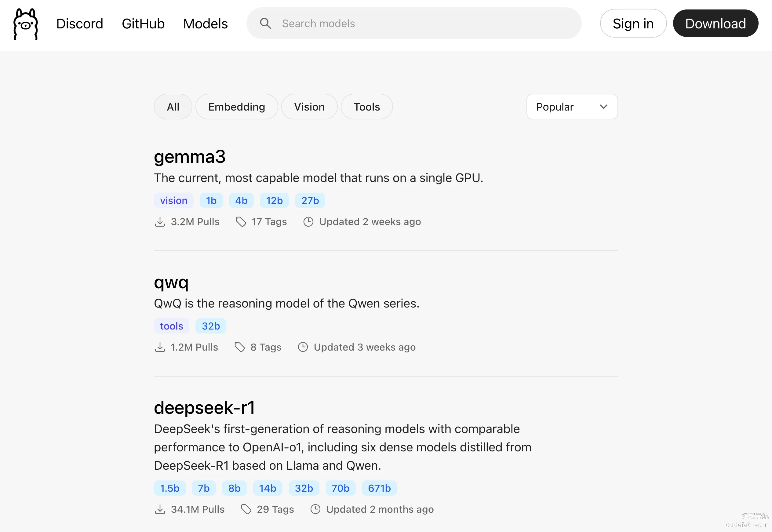Image resolution: width=772 pixels, height=532 pixels.
Task: Click the tools tag on qwq
Action: coord(172,326)
